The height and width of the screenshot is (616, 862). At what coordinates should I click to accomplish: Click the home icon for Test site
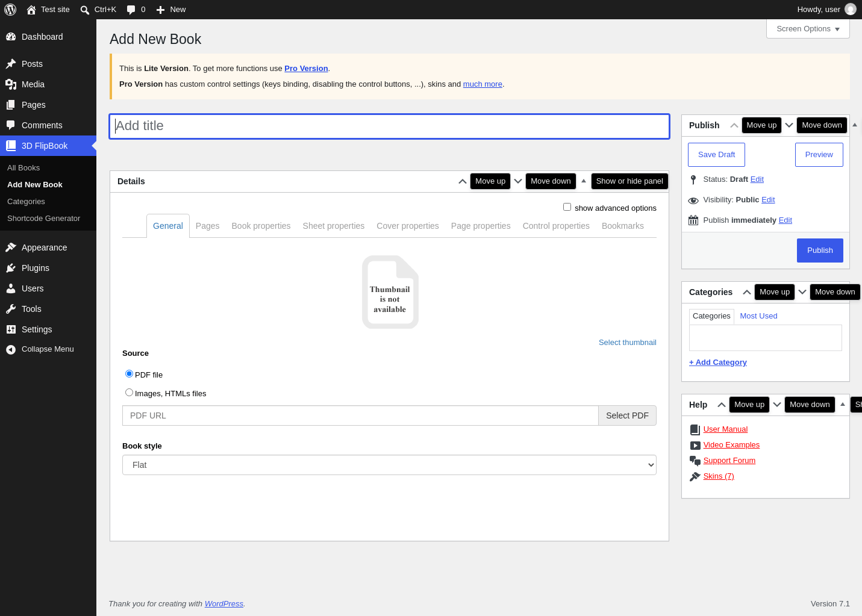pyautogui.click(x=31, y=10)
